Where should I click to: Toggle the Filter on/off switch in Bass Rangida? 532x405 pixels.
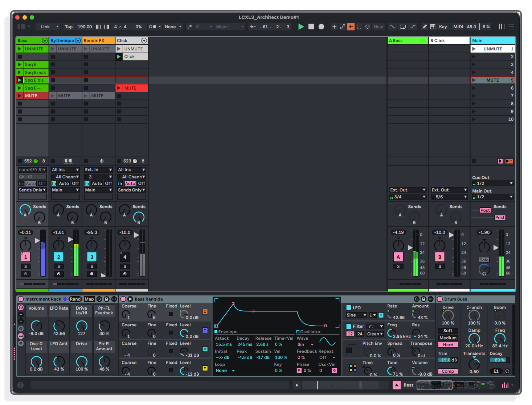click(349, 326)
